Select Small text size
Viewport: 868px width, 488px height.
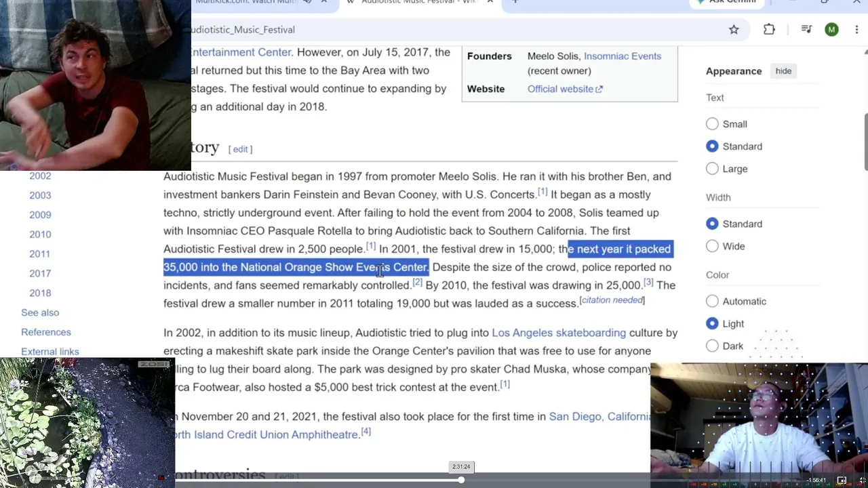click(712, 124)
